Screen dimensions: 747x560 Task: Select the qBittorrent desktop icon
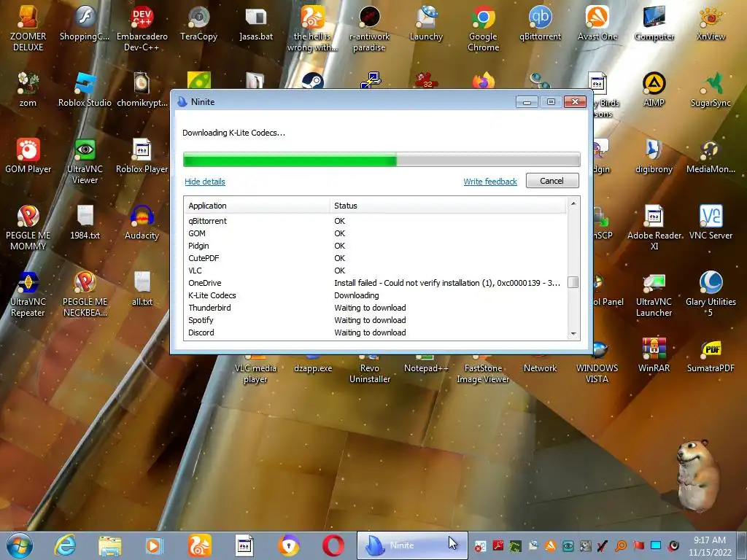pos(541,24)
